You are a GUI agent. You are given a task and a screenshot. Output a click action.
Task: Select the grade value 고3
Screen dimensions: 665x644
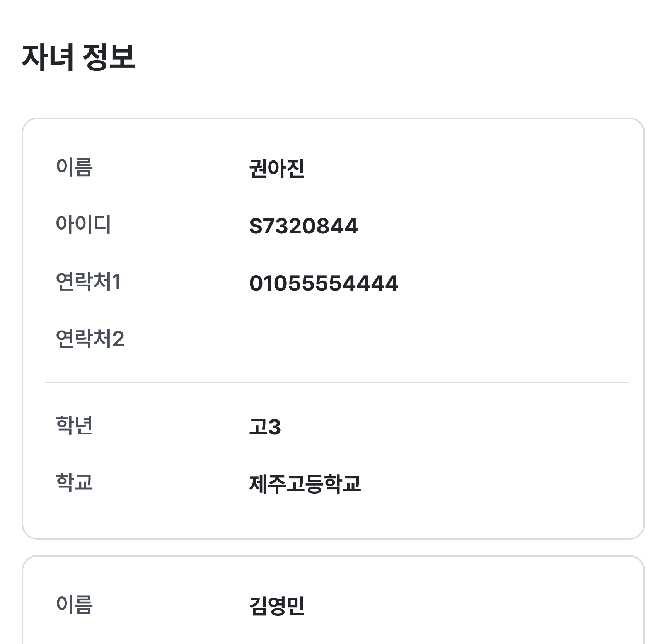tap(265, 427)
